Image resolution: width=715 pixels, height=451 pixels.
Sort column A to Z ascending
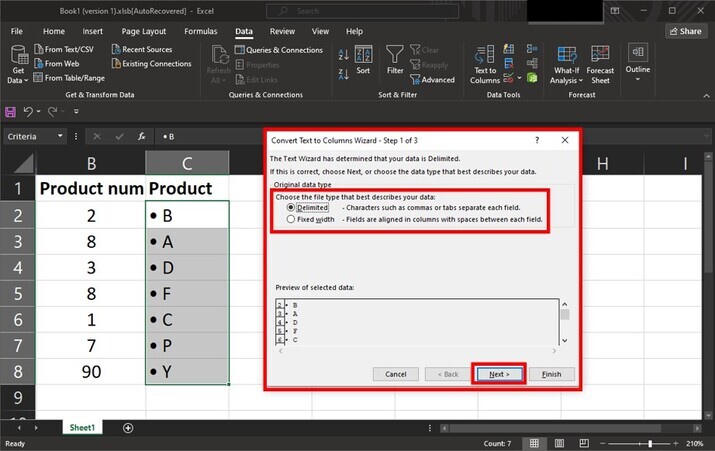click(x=343, y=55)
